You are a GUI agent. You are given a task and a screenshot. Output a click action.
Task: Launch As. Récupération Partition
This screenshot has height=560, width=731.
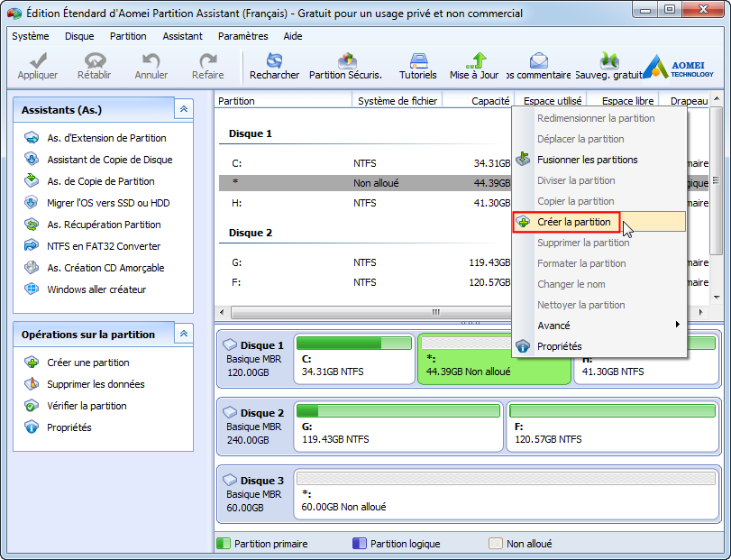pos(104,225)
